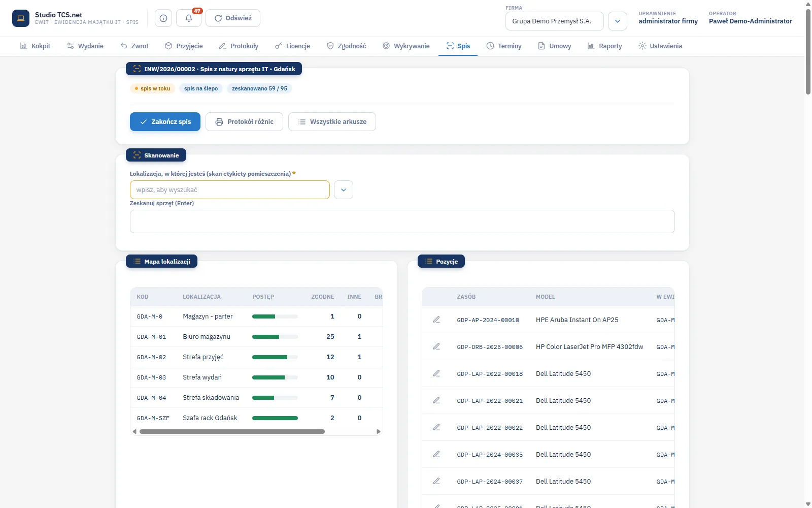
Task: Focus the location search input field
Action: pyautogui.click(x=230, y=190)
